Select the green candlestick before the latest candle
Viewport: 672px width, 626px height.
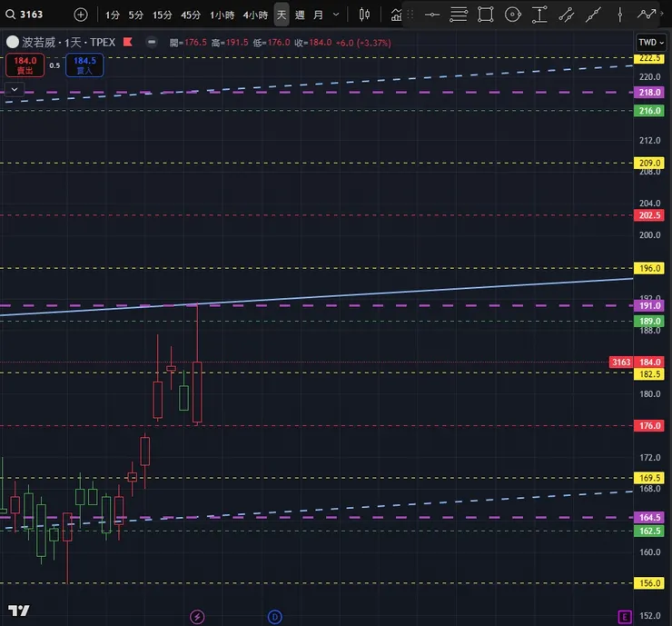pos(183,398)
